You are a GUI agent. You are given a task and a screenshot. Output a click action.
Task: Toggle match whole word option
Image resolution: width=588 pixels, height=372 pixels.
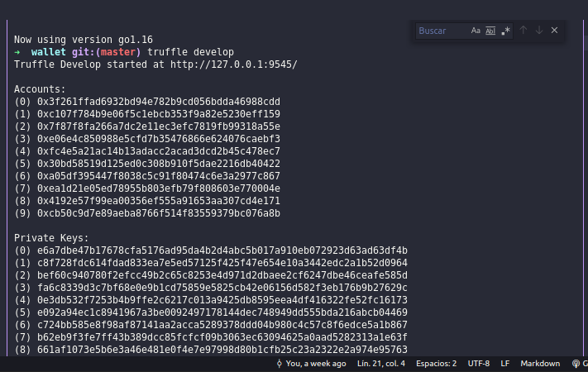(490, 31)
